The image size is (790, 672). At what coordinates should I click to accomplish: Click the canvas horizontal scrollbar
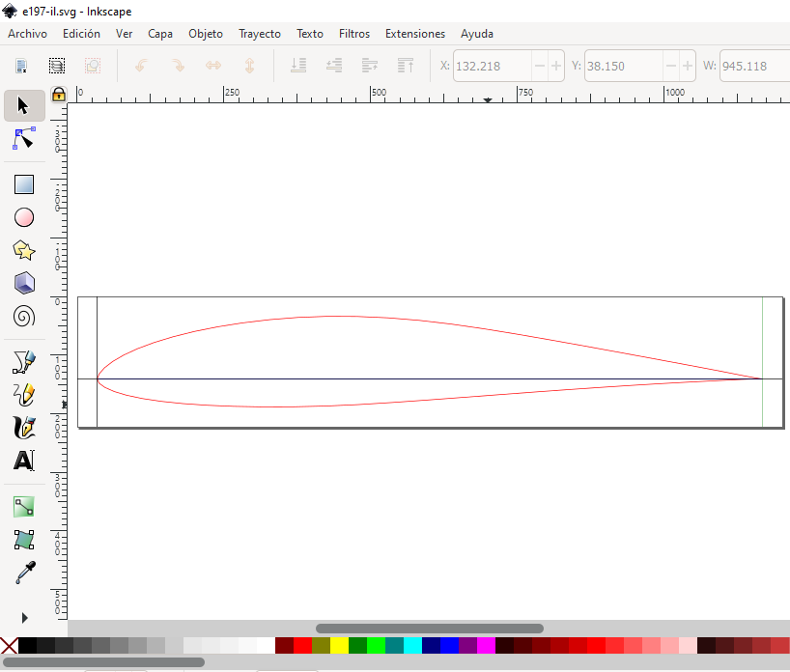coord(429,629)
